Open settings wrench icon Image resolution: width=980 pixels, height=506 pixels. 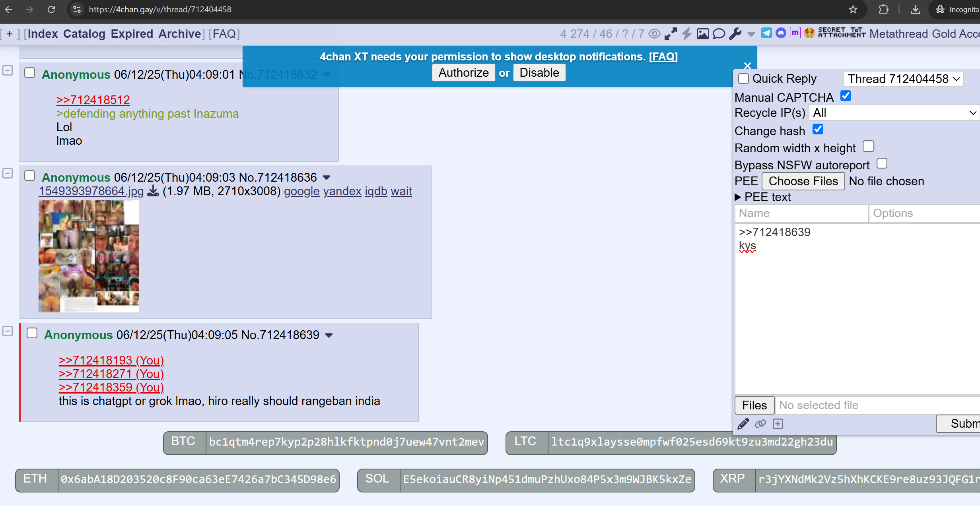coord(735,34)
